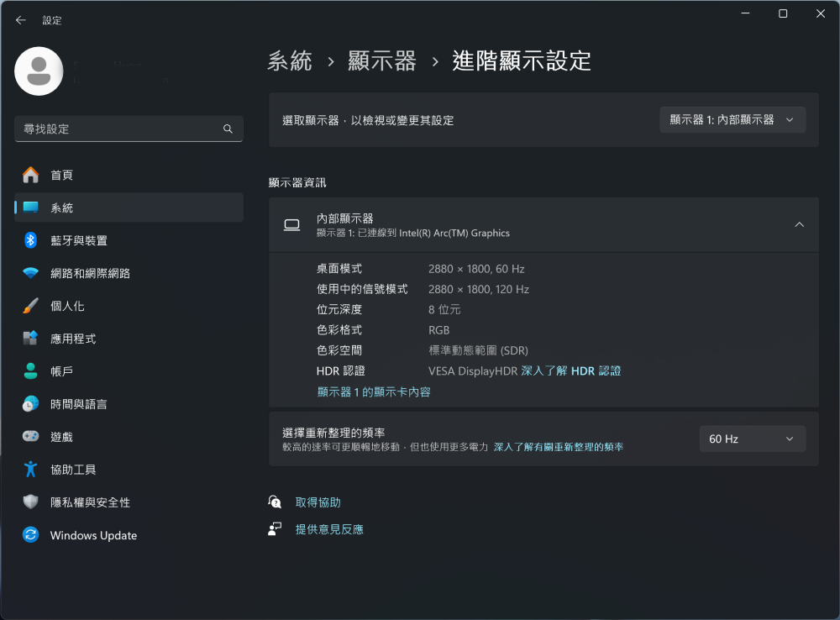Open 顯示器 1 的顯示卡內容 link
Screen dimensions: 840x620
374,392
